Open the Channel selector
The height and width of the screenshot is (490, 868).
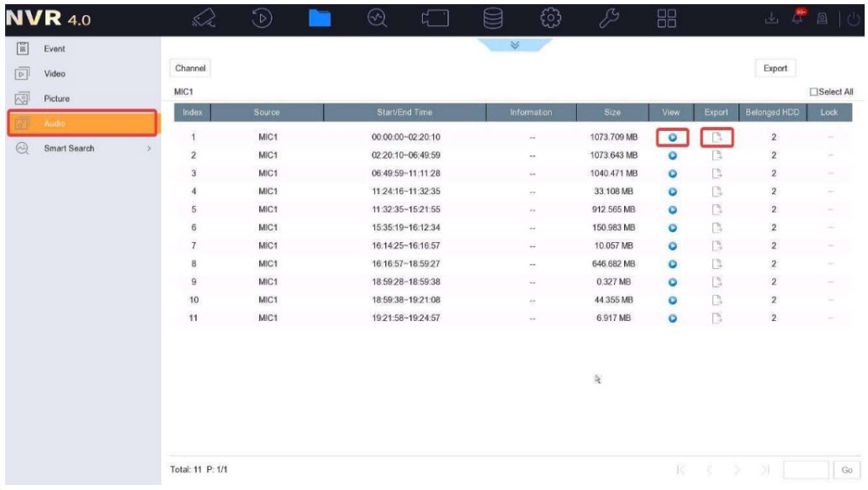[x=191, y=66]
